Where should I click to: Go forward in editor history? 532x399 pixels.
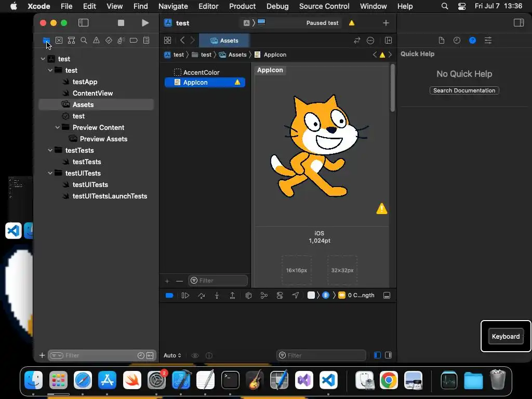192,41
